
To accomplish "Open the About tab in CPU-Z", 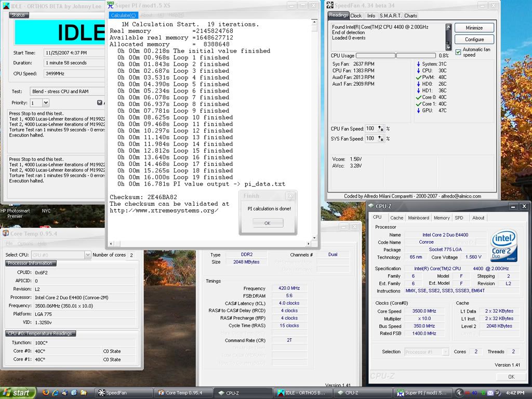I will click(x=478, y=218).
